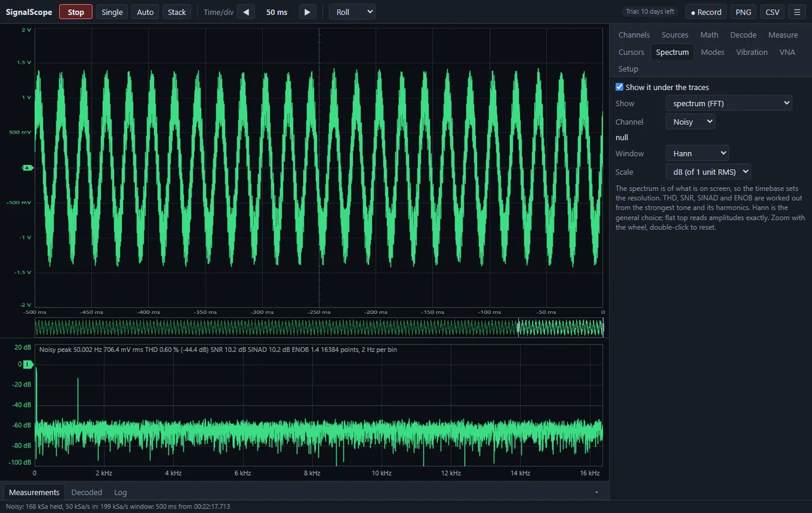This screenshot has width=812, height=513.
Task: Switch to the Decoded bottom tab
Action: 86,492
